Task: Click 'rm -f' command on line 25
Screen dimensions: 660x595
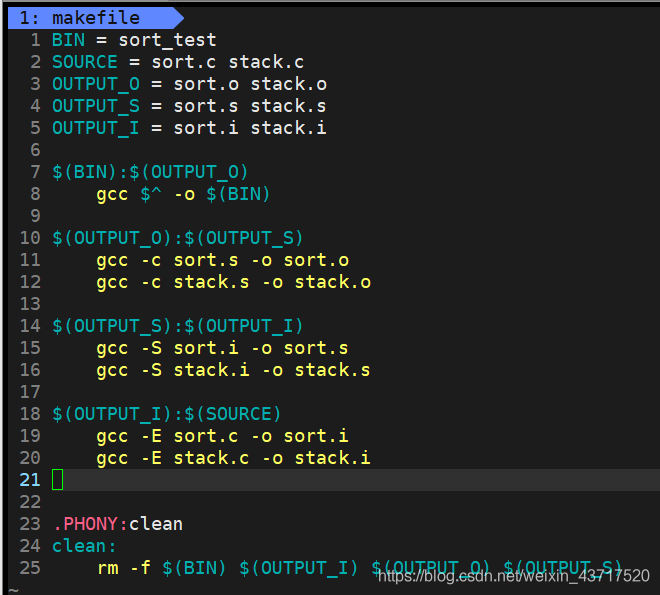Action: click(124, 568)
